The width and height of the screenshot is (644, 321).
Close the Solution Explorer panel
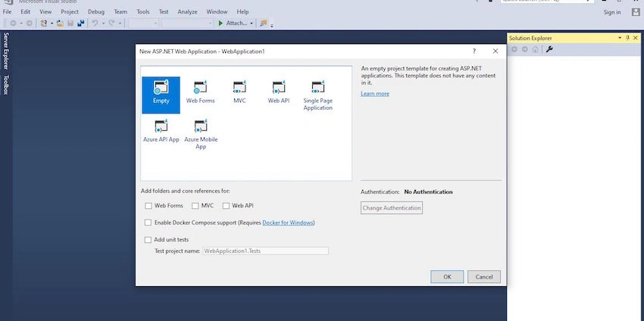pyautogui.click(x=636, y=38)
